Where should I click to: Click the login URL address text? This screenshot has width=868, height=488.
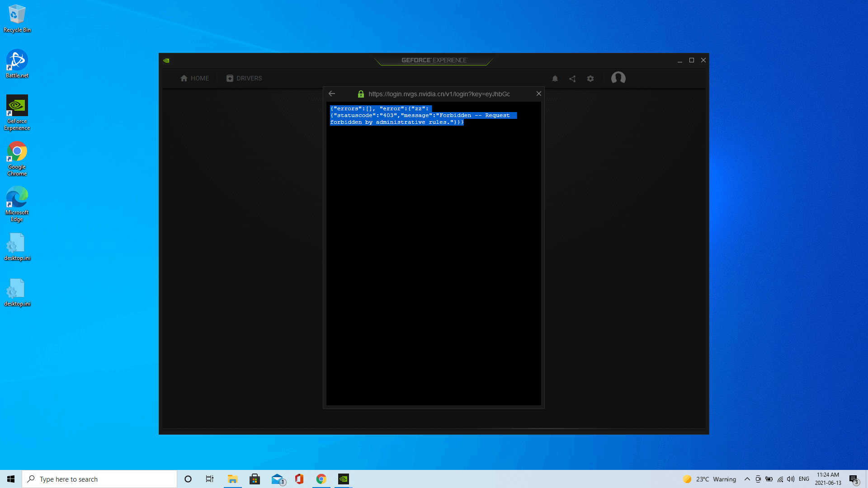[439, 94]
